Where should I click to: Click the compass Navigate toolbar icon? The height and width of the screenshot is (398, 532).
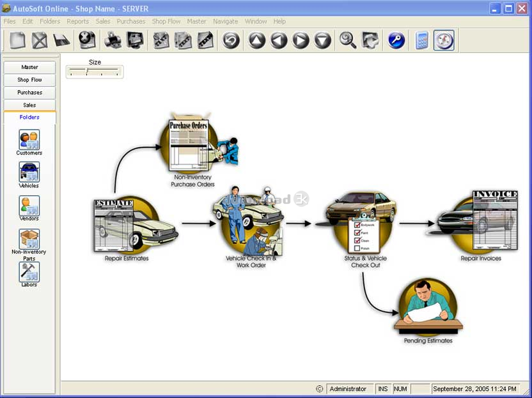[444, 40]
